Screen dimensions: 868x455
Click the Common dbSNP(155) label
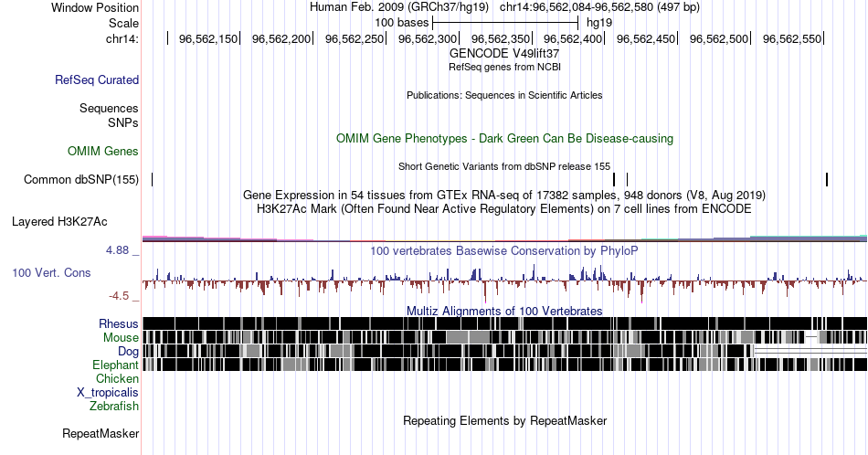click(x=81, y=179)
